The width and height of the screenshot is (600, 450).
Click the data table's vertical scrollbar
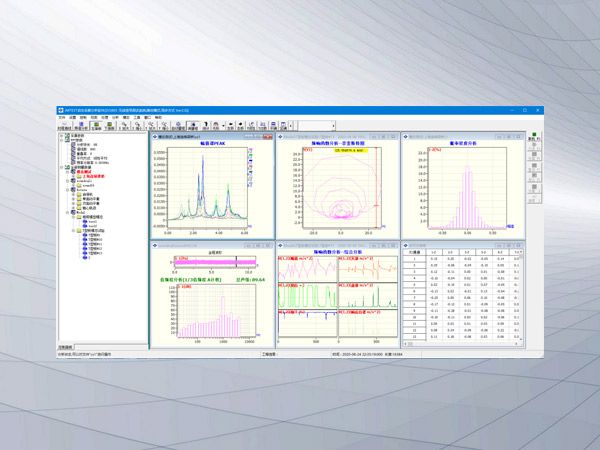tap(521, 300)
